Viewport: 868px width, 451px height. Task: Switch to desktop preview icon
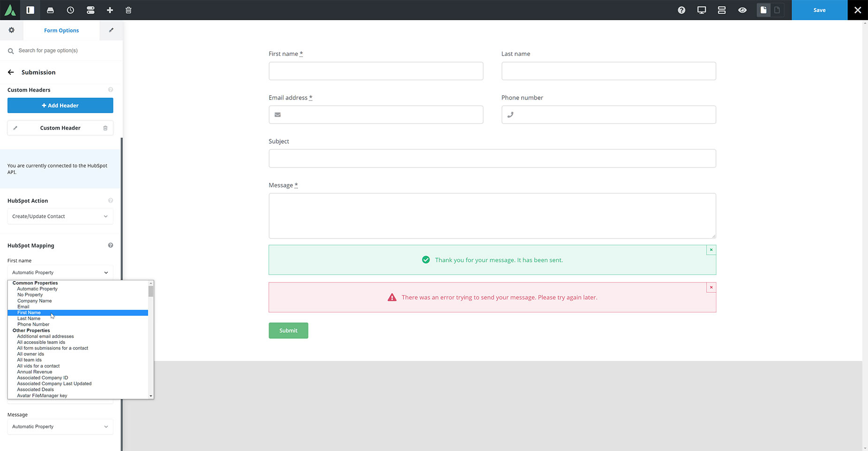(x=701, y=10)
